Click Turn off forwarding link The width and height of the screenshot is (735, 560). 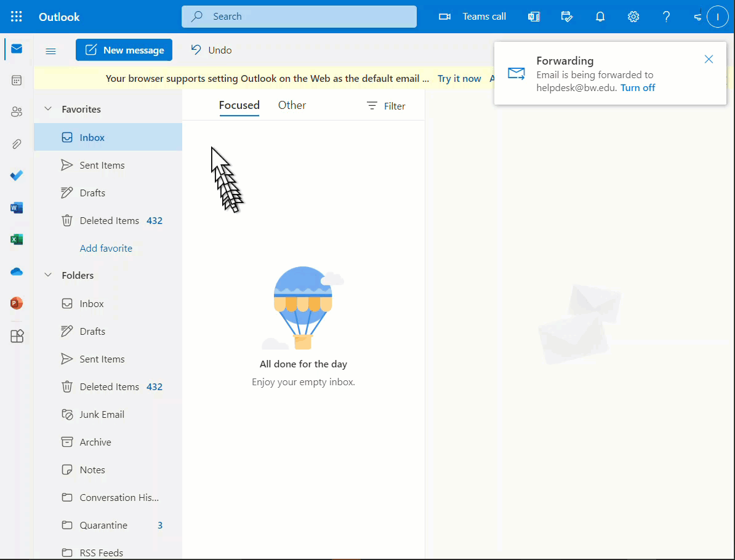point(638,87)
